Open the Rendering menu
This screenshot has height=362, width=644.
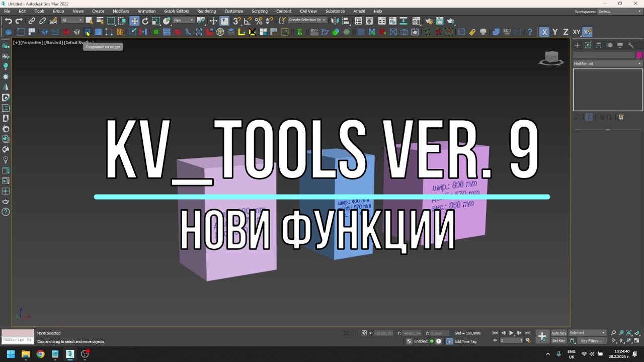[206, 11]
